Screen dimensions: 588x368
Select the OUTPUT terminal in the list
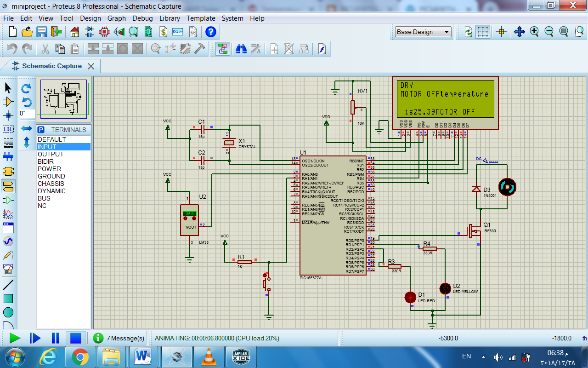point(63,154)
